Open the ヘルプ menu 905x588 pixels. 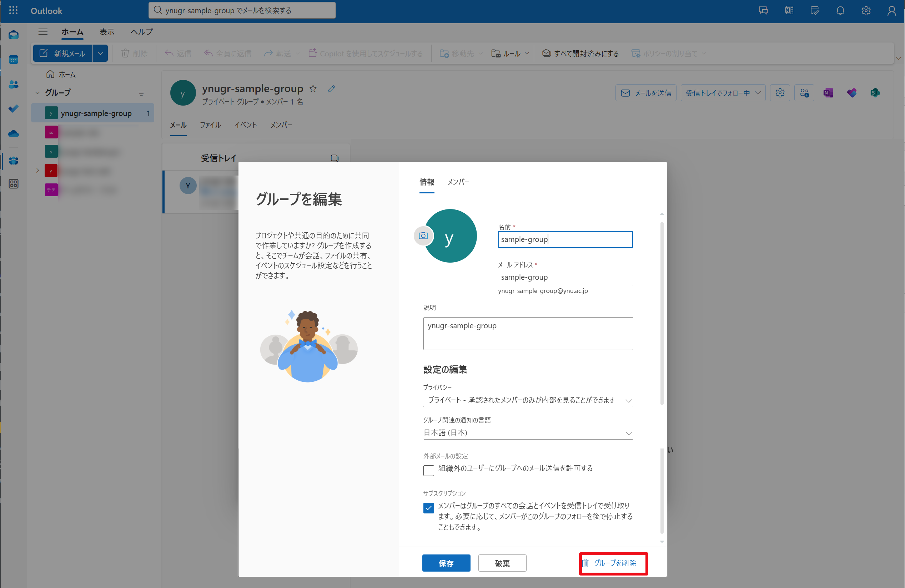coord(141,32)
